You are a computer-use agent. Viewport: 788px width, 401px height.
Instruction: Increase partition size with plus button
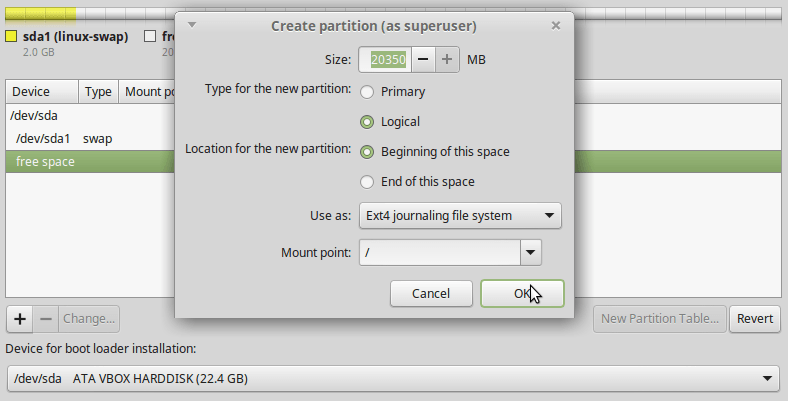point(447,59)
